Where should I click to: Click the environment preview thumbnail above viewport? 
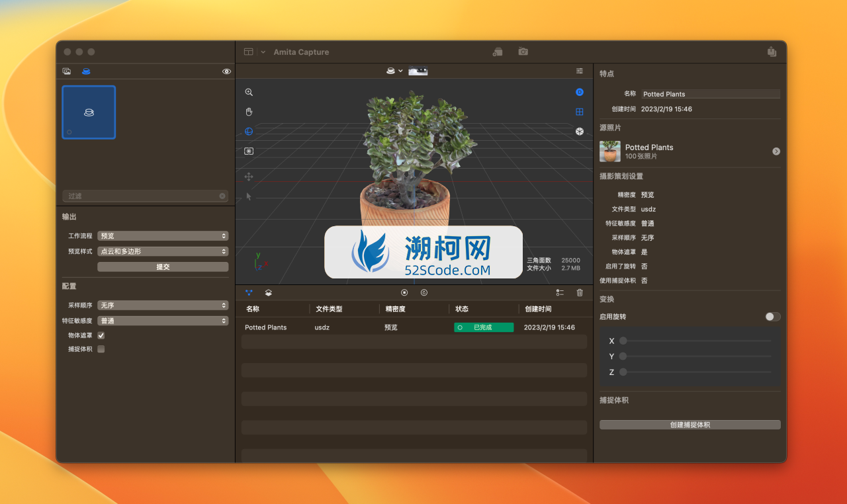click(418, 71)
